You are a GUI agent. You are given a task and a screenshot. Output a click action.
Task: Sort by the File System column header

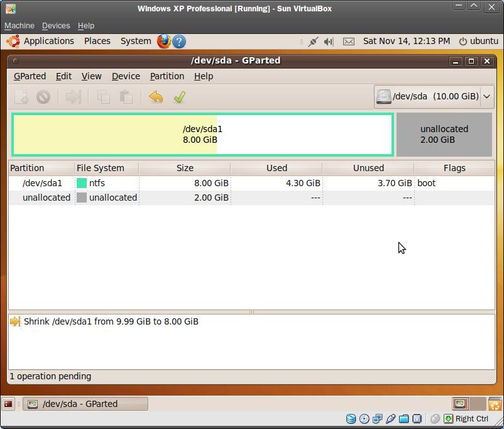click(106, 168)
